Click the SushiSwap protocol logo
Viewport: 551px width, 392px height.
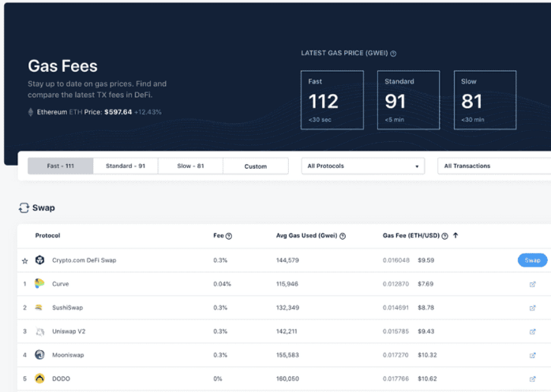[x=39, y=308]
